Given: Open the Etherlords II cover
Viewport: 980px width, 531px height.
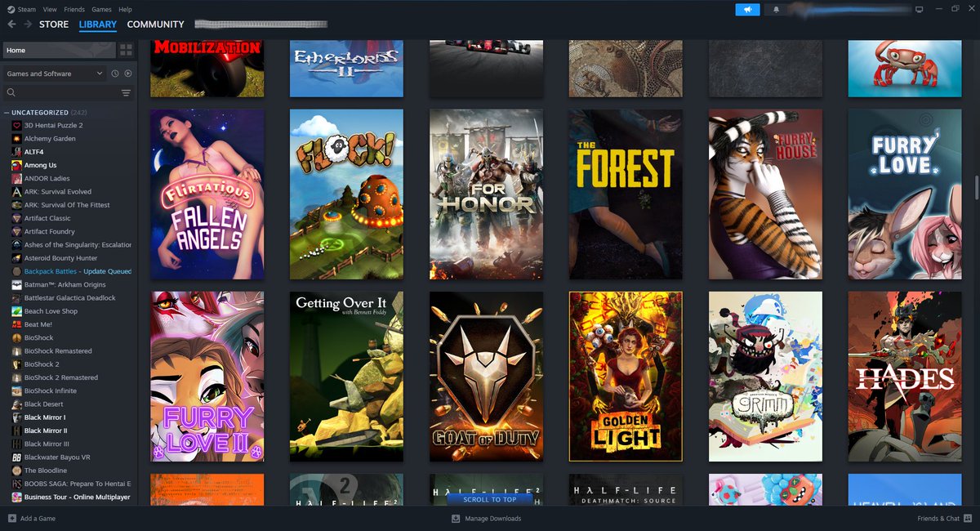Looking at the screenshot, I should click(x=346, y=69).
